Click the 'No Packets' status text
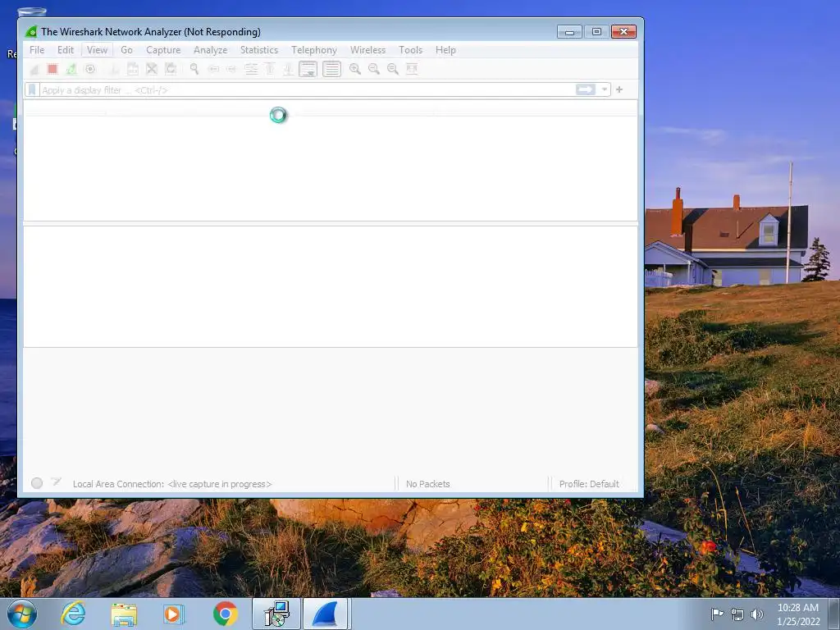Viewport: 840px width, 630px height. point(427,484)
